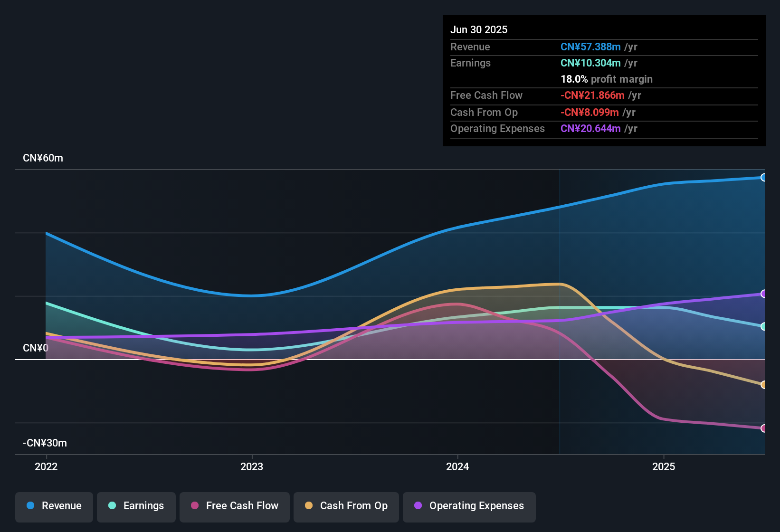Click the orange Cash From Op legend dot
The image size is (780, 532).
[308, 506]
